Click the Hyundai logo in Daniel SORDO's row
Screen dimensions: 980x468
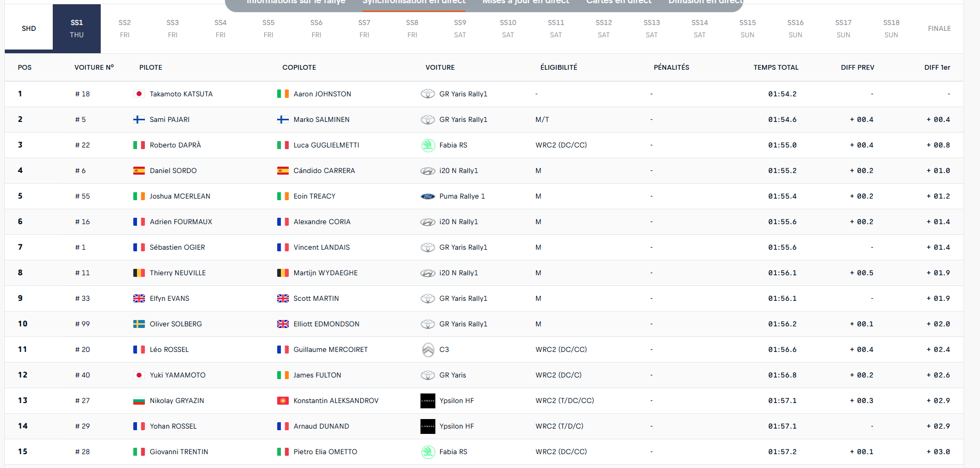428,170
